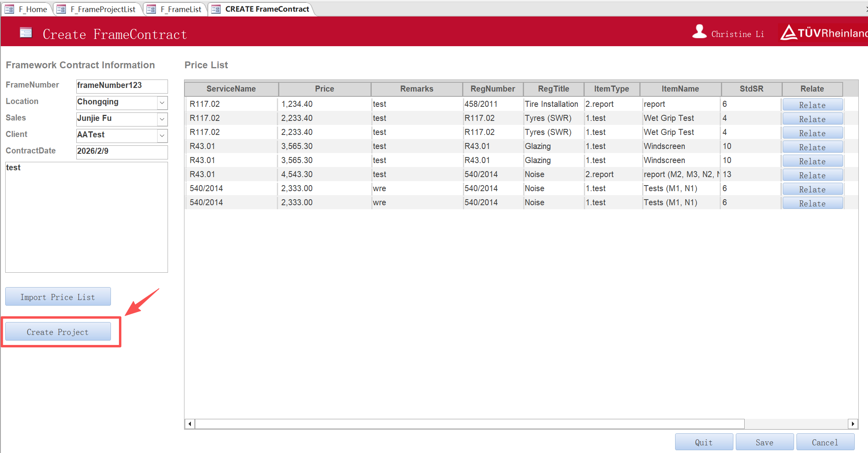Switch to the F_FrameProjectList tab

(x=102, y=9)
